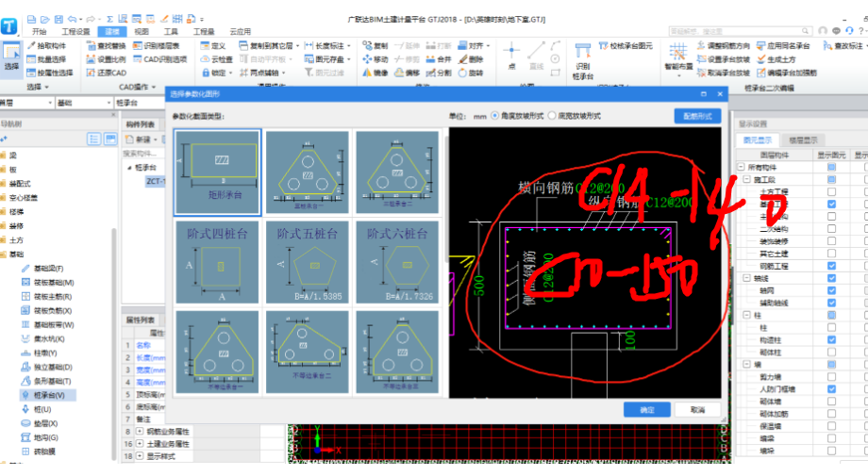Click 调整钢筋方向

tap(723, 46)
